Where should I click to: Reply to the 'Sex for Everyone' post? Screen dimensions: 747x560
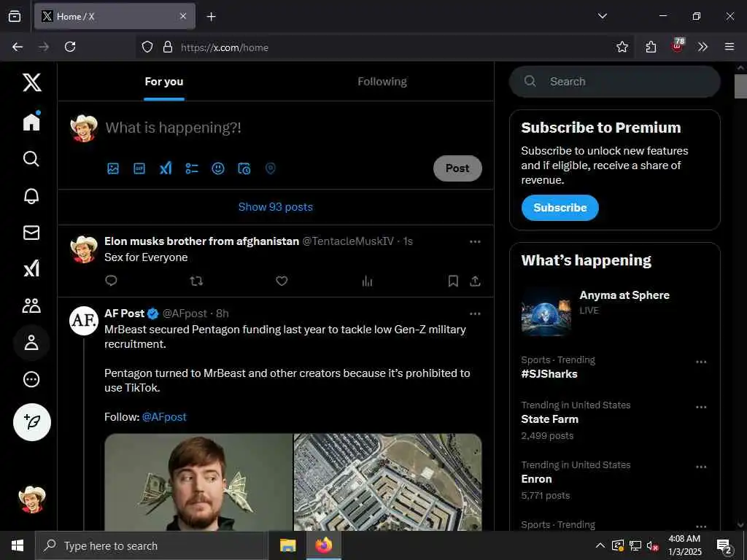click(x=111, y=281)
